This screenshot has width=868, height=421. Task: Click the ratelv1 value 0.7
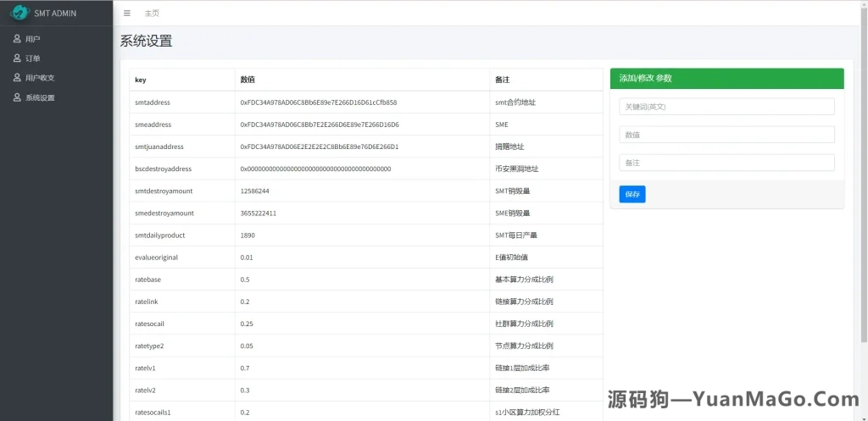tap(245, 368)
